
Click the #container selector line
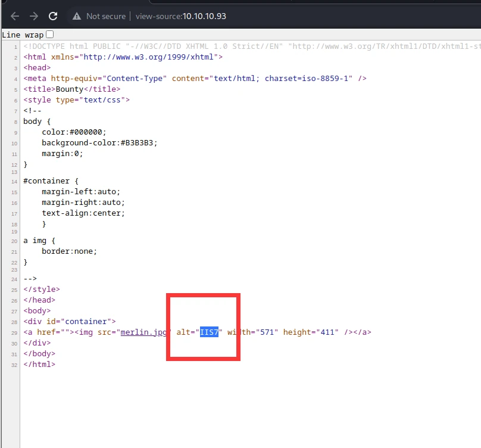51,181
